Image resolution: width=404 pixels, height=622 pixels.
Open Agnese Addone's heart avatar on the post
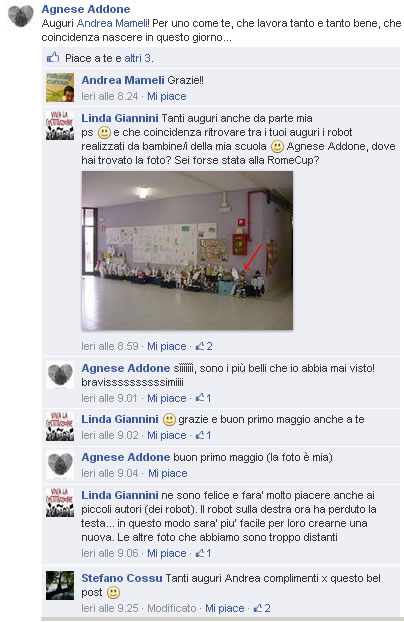tap(21, 16)
